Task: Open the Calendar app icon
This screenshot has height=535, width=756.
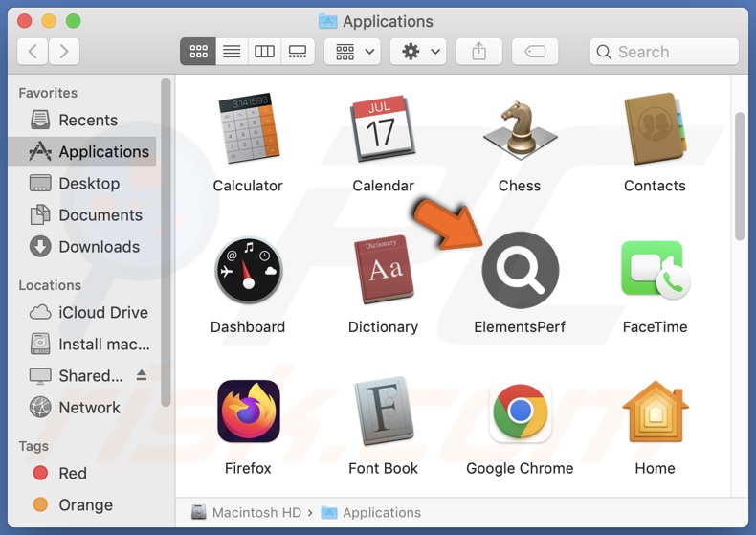Action: pos(383,128)
